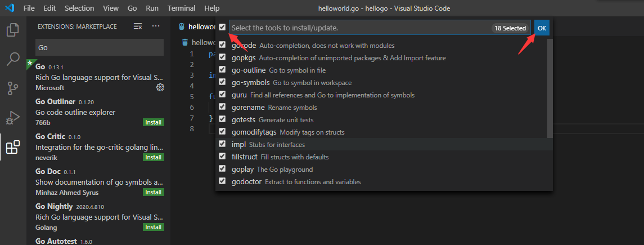Screen dimensions: 644x245
Task: Install the Go Nightly extension
Action: tap(154, 228)
